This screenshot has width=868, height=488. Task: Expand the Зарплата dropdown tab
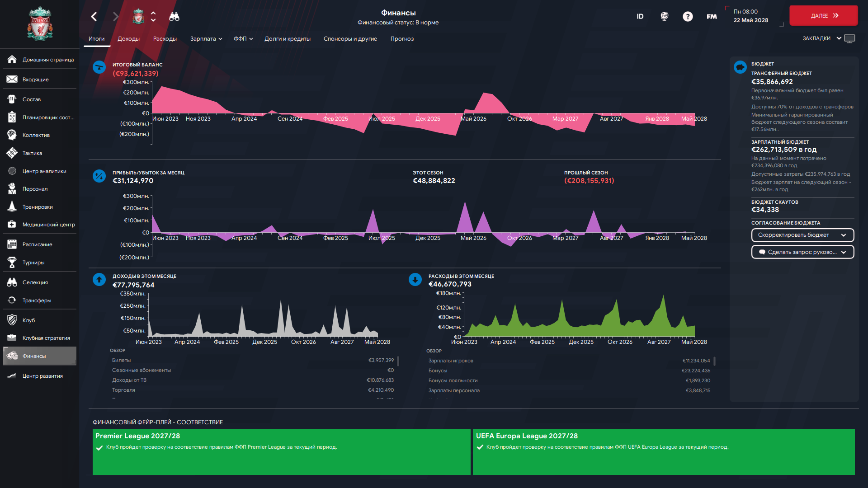[x=206, y=39]
